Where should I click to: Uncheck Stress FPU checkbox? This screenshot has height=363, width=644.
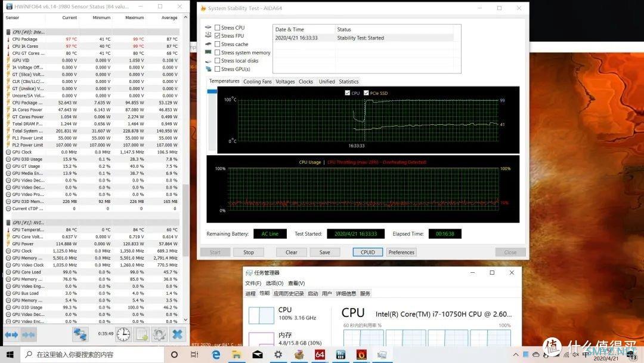[217, 36]
